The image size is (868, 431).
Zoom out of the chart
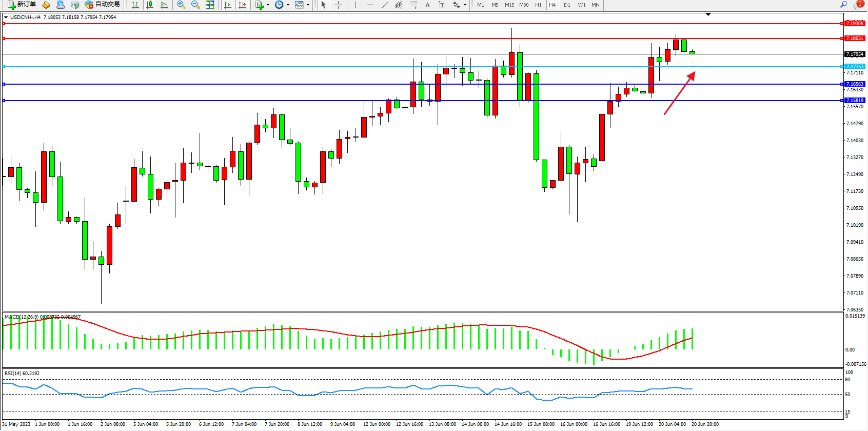(195, 5)
